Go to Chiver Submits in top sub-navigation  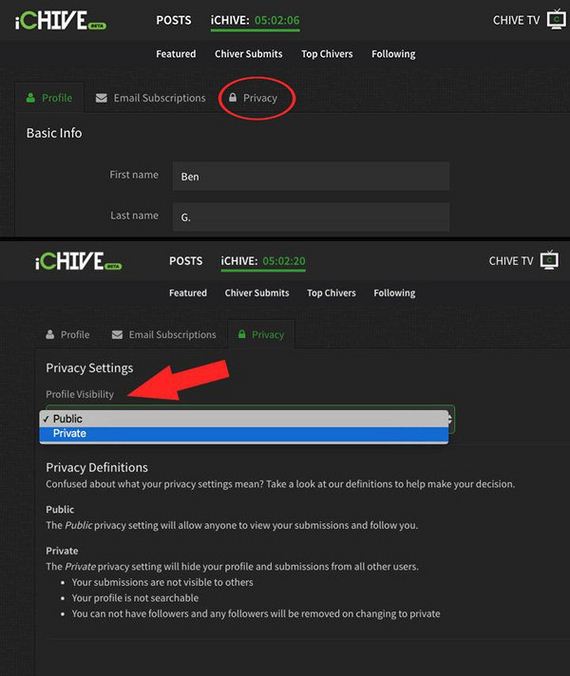click(x=249, y=54)
